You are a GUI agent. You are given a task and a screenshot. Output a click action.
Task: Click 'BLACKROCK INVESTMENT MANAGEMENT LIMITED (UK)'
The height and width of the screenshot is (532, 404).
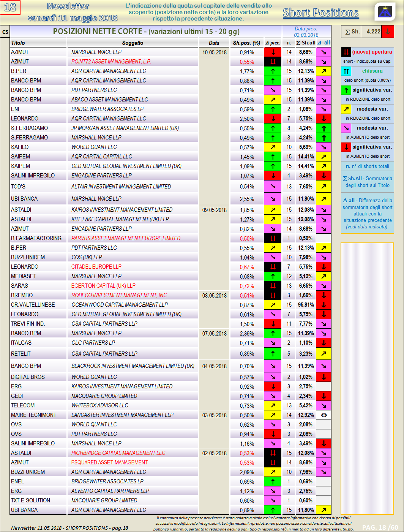(133, 366)
